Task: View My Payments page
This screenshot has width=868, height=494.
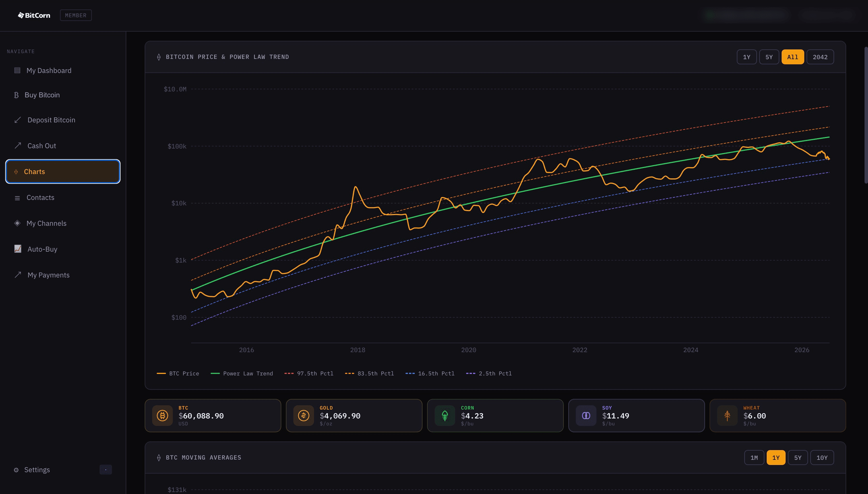Action: pos(63,275)
